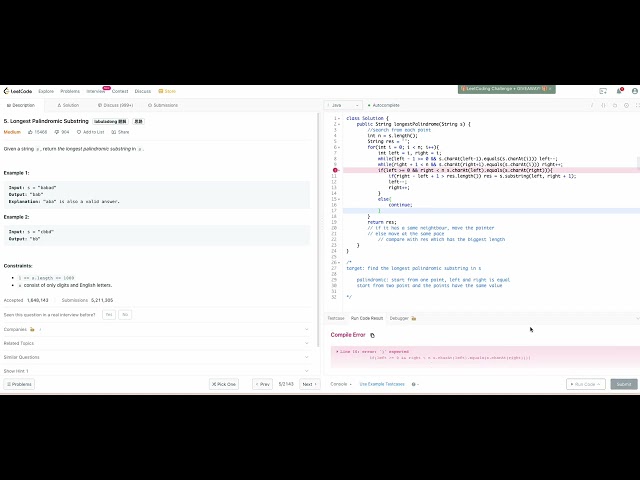Screen dimensions: 640x480
Task: Expand the Companies section
Action: [x=156, y=329]
